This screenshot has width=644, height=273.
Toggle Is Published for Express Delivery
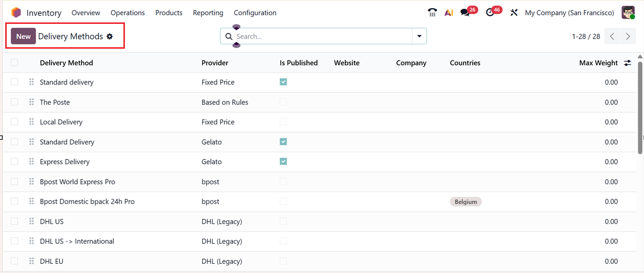[x=283, y=162]
